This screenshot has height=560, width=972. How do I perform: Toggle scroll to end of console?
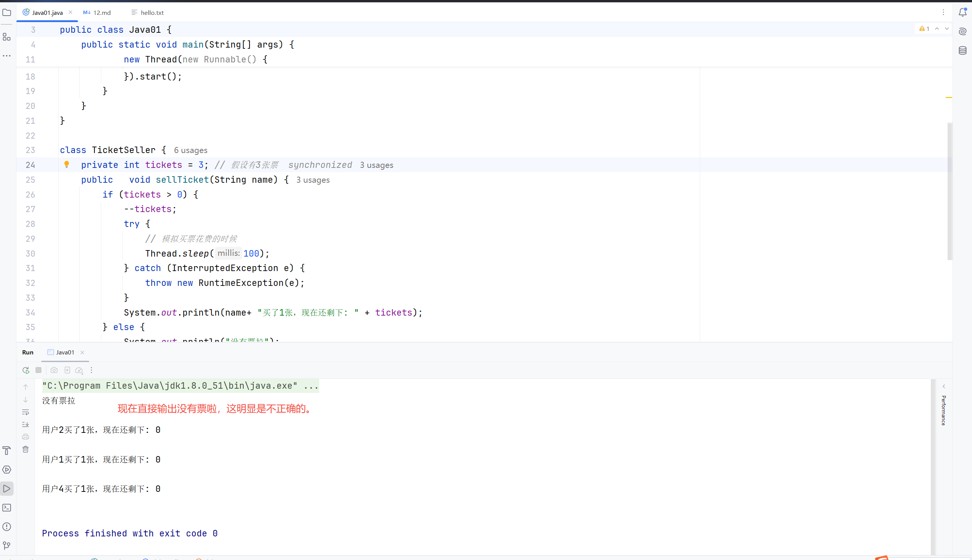(x=26, y=424)
